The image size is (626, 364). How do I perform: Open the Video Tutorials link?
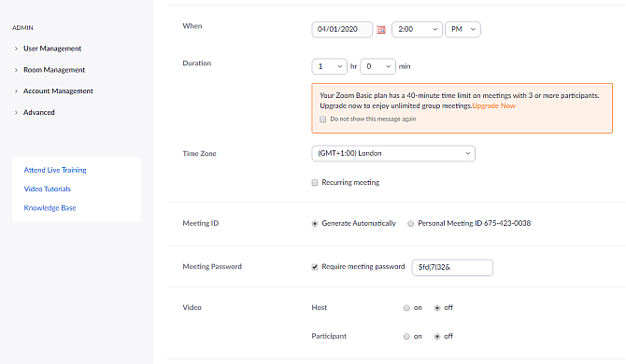pos(47,189)
